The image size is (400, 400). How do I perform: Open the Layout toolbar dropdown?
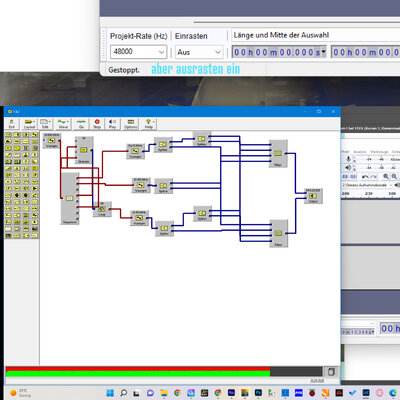[29, 124]
